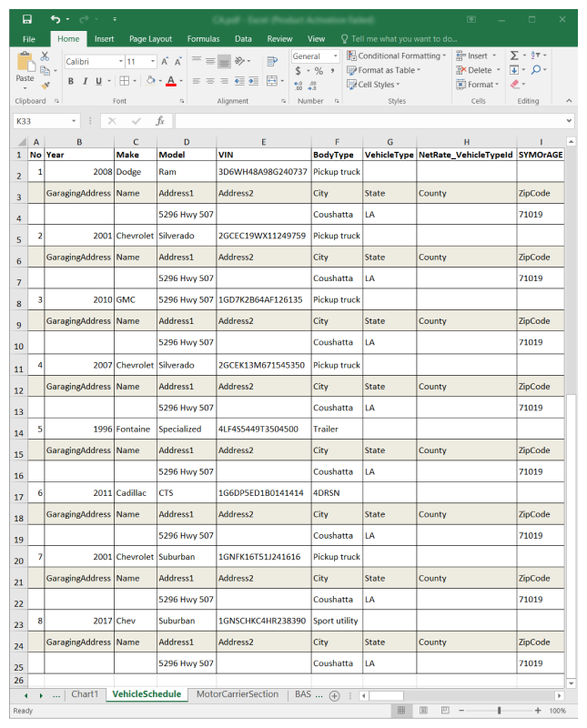Collapse the ribbon with the caret
This screenshot has width=587, height=728.
tap(569, 101)
